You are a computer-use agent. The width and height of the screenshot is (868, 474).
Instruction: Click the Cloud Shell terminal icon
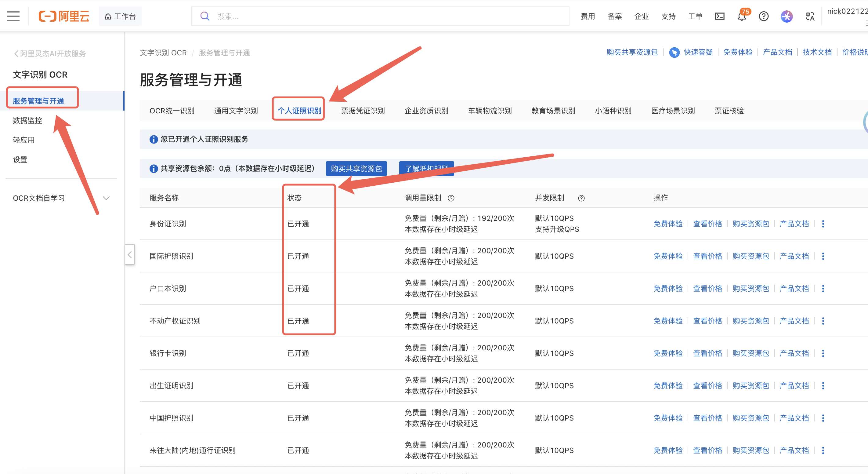[x=719, y=16]
